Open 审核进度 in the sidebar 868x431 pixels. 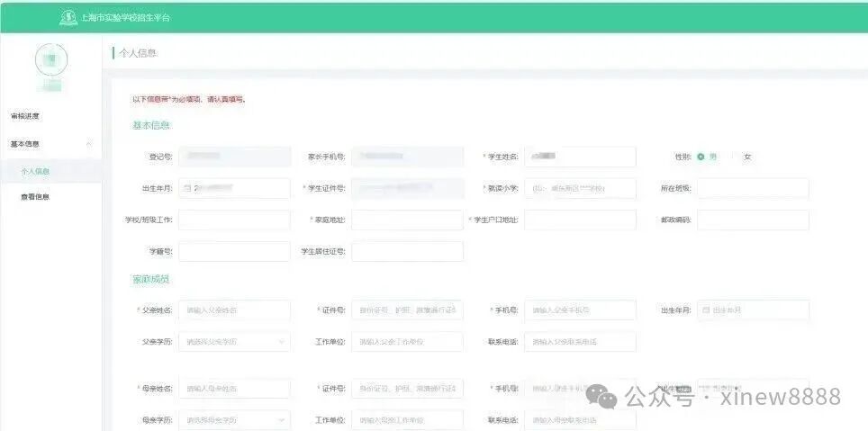pyautogui.click(x=25, y=116)
